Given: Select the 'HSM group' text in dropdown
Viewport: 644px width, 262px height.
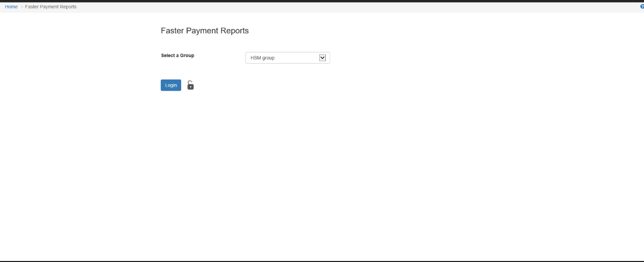Looking at the screenshot, I should [x=263, y=58].
